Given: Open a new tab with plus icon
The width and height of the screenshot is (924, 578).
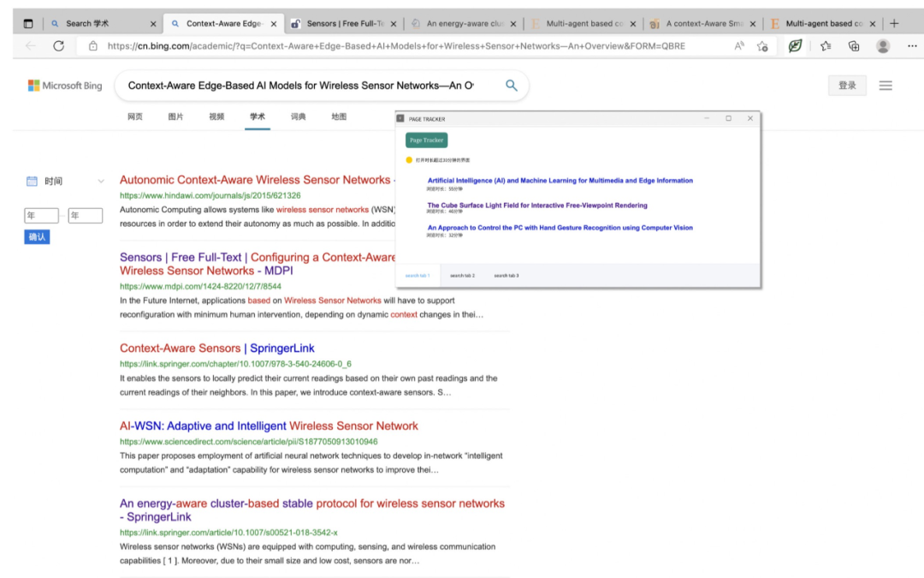Looking at the screenshot, I should click(x=894, y=24).
